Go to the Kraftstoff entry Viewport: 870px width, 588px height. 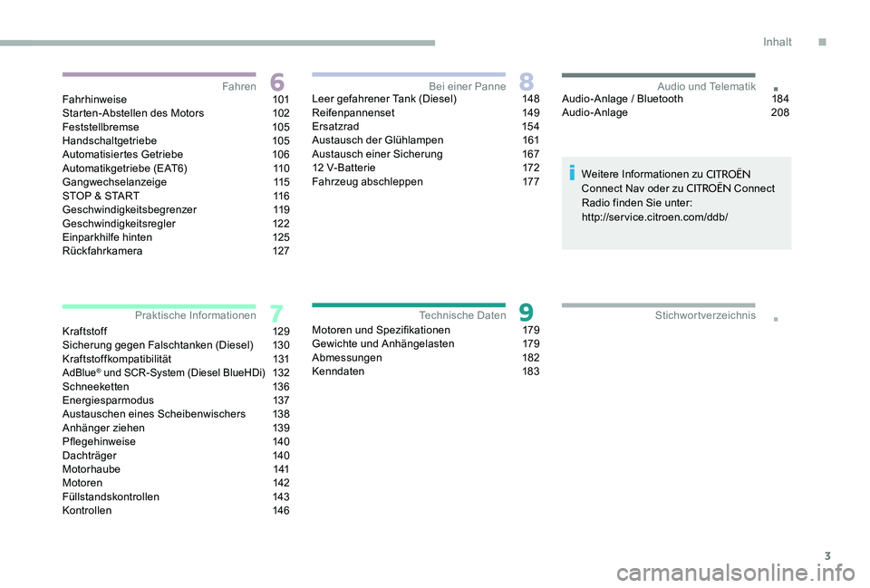[176, 332]
